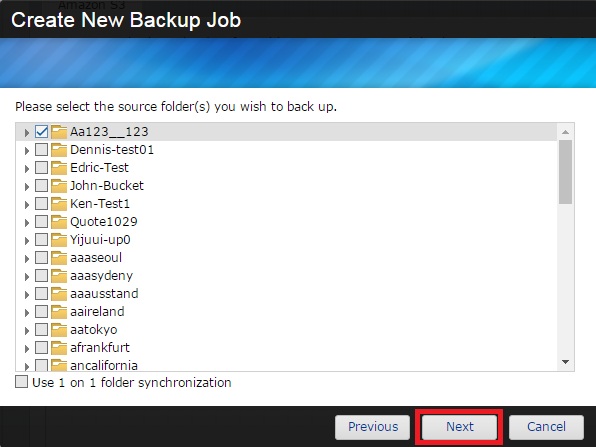Expand the aaausstand folder arrow
The image size is (596, 447).
point(27,295)
